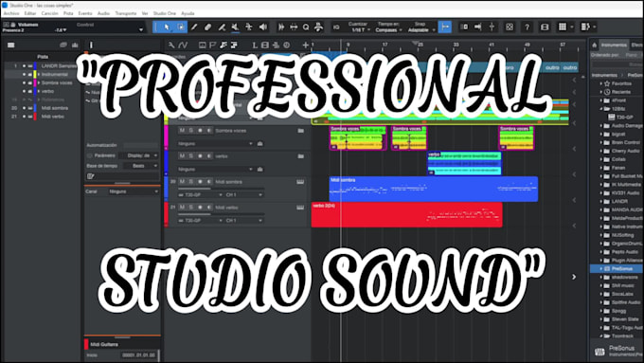The height and width of the screenshot is (363, 644).
Task: Mute the Midi sombra track
Action: tap(182, 181)
